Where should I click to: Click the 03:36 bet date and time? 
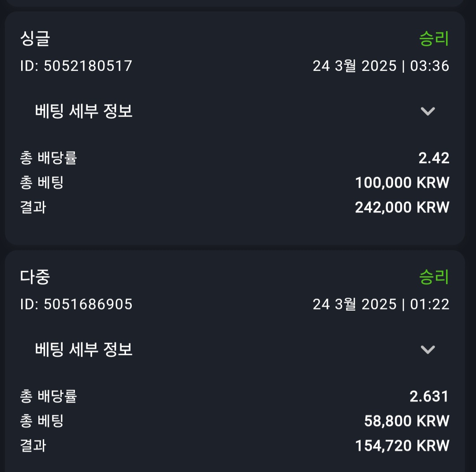381,66
